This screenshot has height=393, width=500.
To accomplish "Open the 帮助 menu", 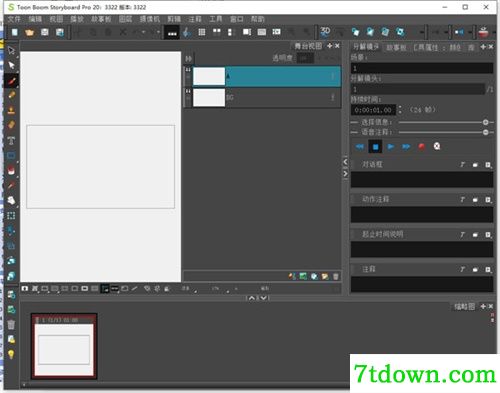I will pyautogui.click(x=257, y=19).
